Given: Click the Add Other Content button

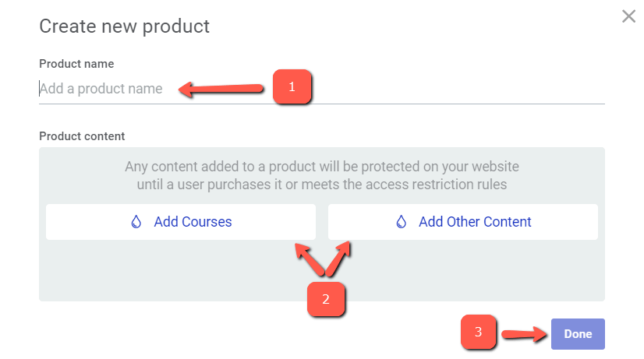Looking at the screenshot, I should pyautogui.click(x=463, y=222).
